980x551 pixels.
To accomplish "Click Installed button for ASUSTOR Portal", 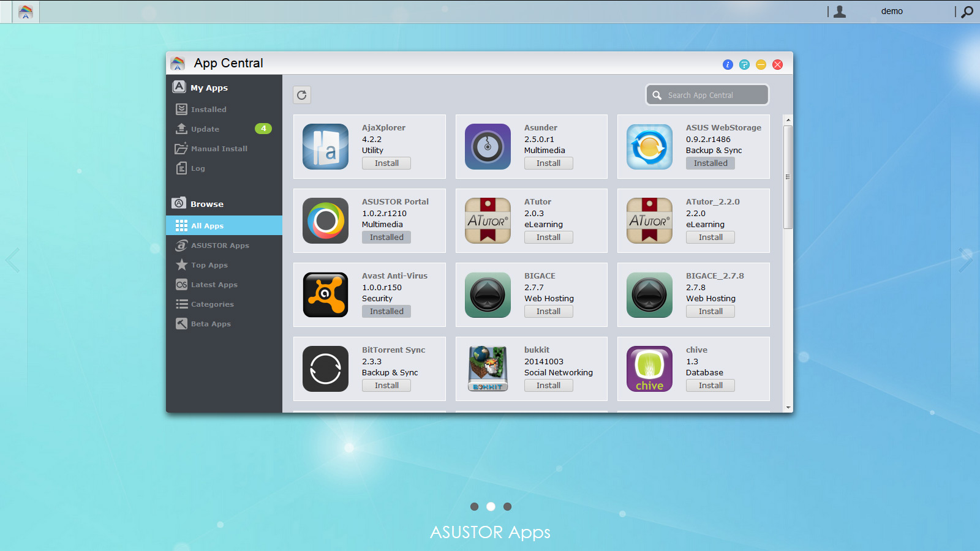I will (386, 238).
